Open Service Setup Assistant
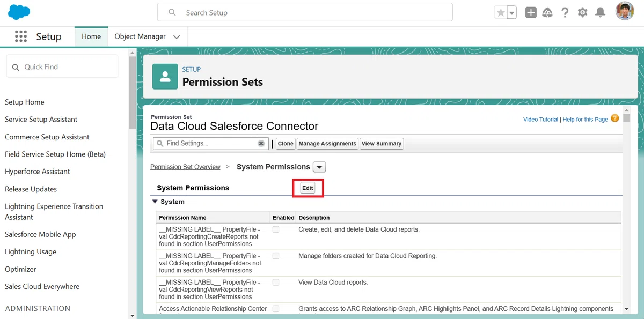644x319 pixels. (x=41, y=119)
